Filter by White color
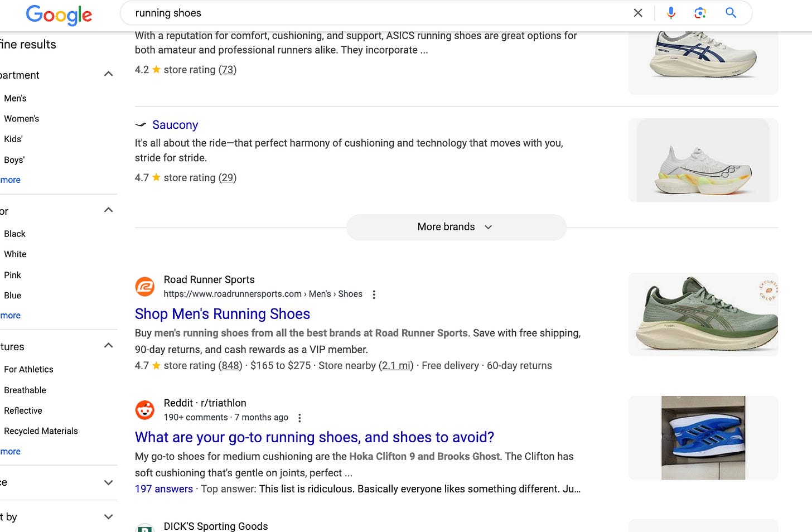This screenshot has height=532, width=812. [x=15, y=254]
